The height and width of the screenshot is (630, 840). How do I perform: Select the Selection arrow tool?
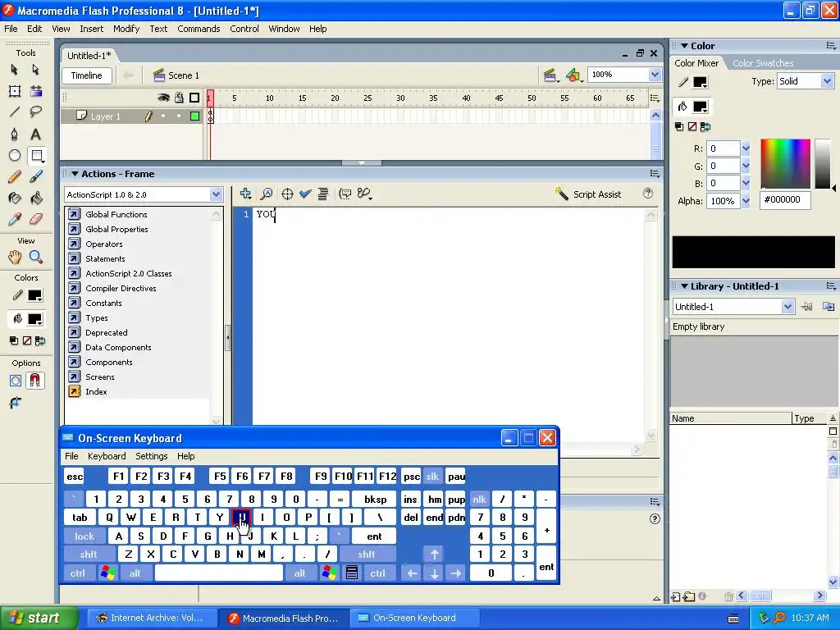point(15,70)
